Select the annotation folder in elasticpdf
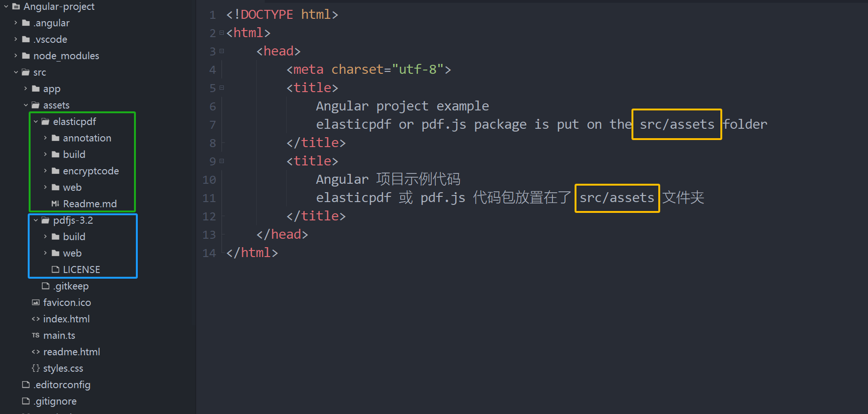Image resolution: width=868 pixels, height=414 pixels. [87, 138]
